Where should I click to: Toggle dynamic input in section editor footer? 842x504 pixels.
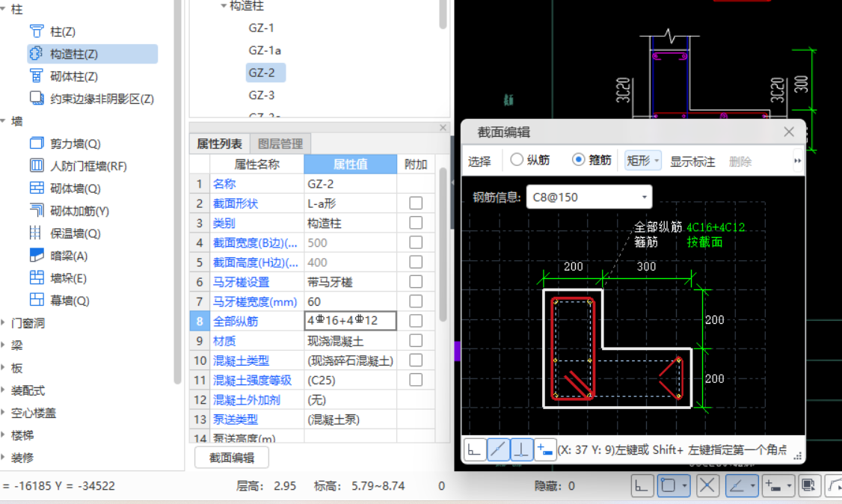click(545, 450)
